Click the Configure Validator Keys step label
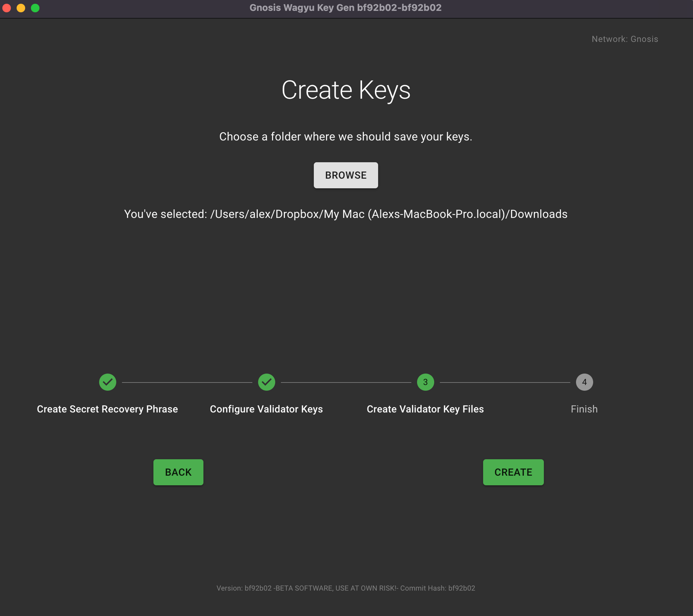693x616 pixels. point(266,409)
